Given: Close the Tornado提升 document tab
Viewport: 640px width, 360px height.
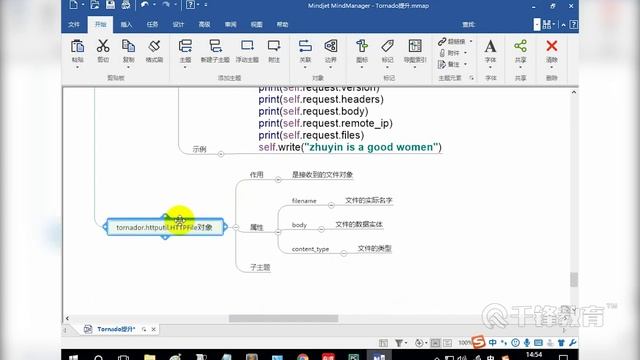Looking at the screenshot, I should coord(153,329).
